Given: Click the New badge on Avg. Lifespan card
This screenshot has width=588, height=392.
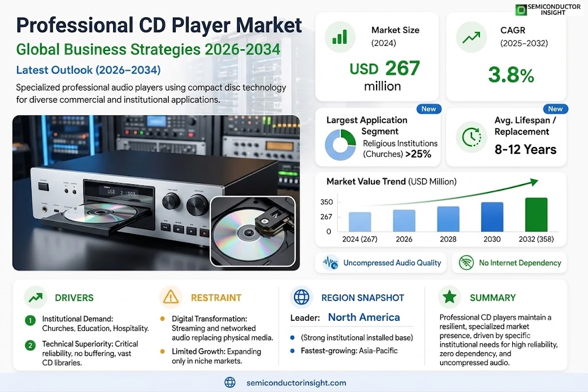Looking at the screenshot, I should pos(555,108).
